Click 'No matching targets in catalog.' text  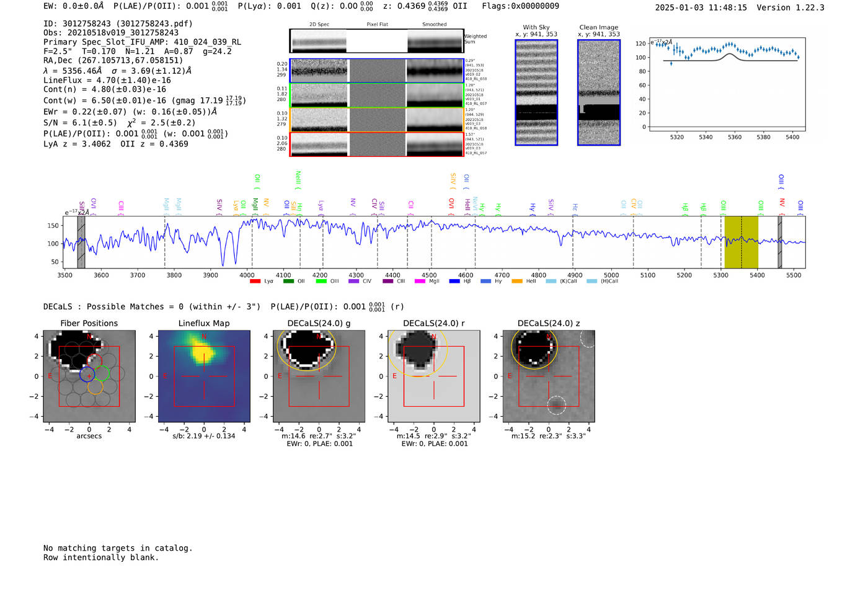(x=118, y=548)
